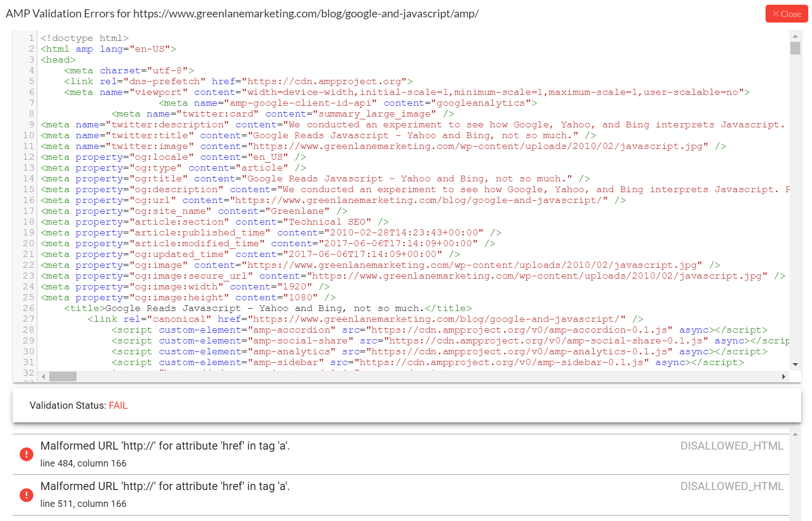
Task: Click the amp-google-client-id-api meta line
Action: pos(348,103)
